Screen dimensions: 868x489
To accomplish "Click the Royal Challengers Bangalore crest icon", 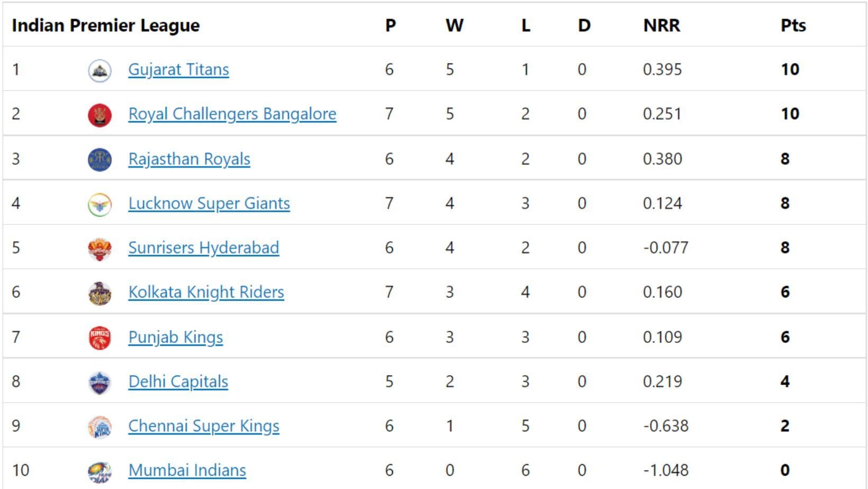I will tap(100, 113).
